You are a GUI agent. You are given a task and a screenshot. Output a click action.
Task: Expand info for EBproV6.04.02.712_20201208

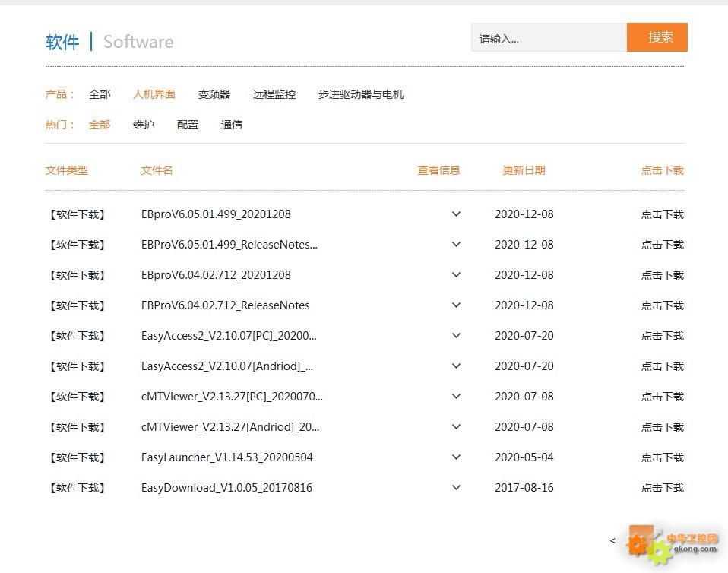pos(457,275)
